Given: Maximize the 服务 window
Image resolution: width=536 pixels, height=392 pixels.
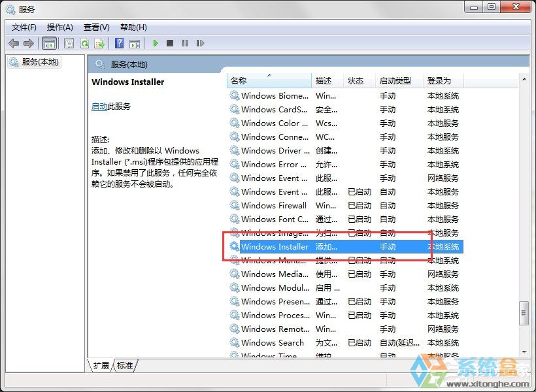Looking at the screenshot, I should pos(491,7).
